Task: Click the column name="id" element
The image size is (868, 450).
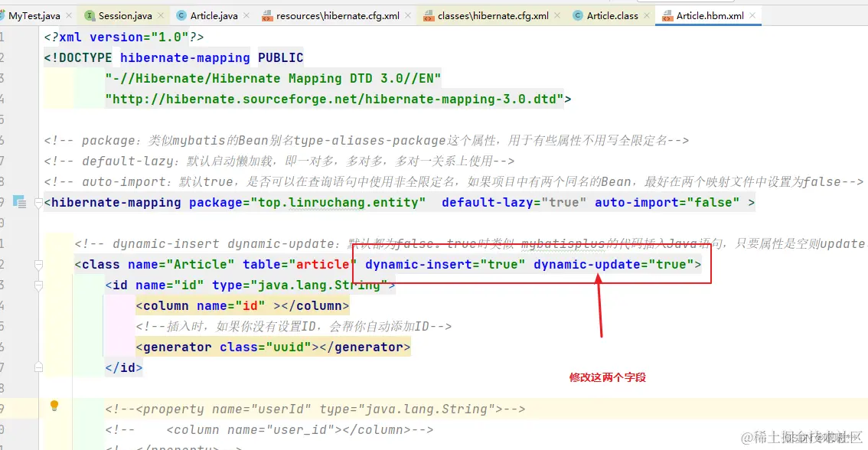Action: [243, 305]
